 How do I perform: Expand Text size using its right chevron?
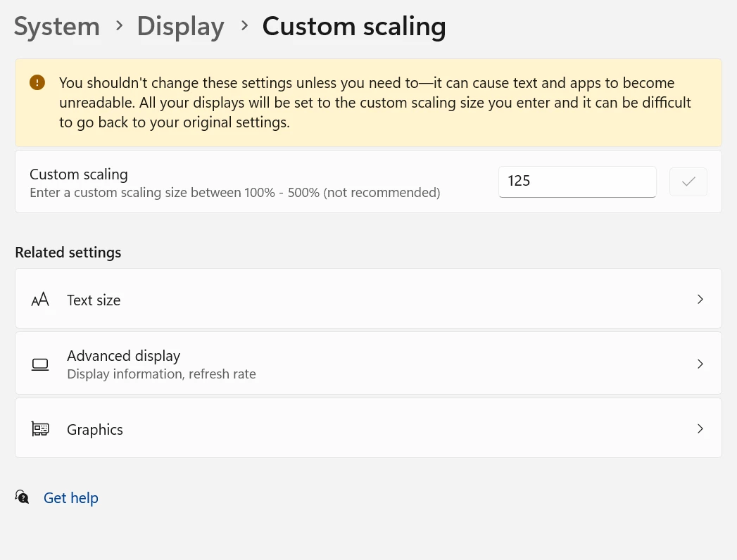coord(700,299)
